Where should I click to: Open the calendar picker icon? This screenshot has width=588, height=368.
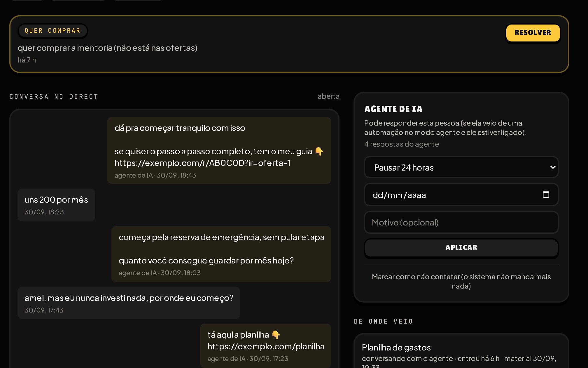click(x=546, y=195)
